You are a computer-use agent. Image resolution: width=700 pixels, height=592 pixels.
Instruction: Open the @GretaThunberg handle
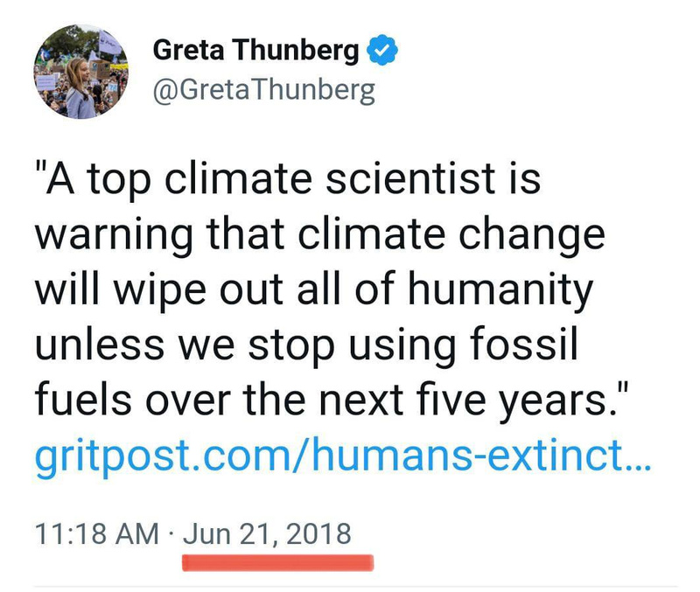click(264, 90)
